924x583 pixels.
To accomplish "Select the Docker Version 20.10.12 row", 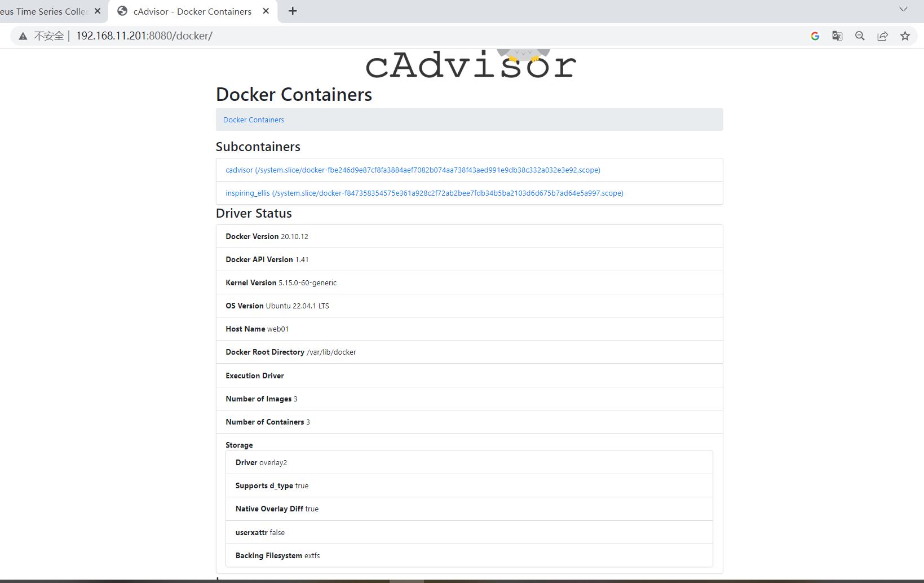I will (x=469, y=236).
